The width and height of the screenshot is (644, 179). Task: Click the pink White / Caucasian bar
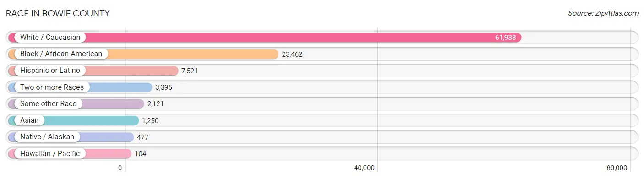point(265,38)
